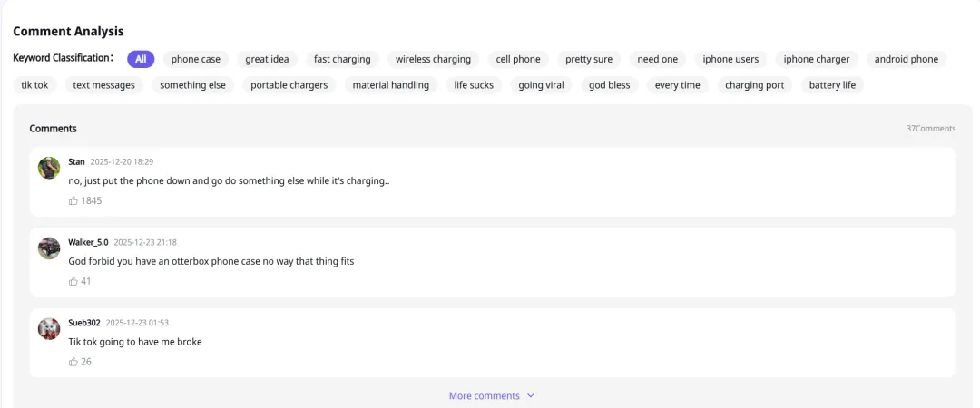Select the android phone keyword tag
The height and width of the screenshot is (408, 980).
coord(906,59)
